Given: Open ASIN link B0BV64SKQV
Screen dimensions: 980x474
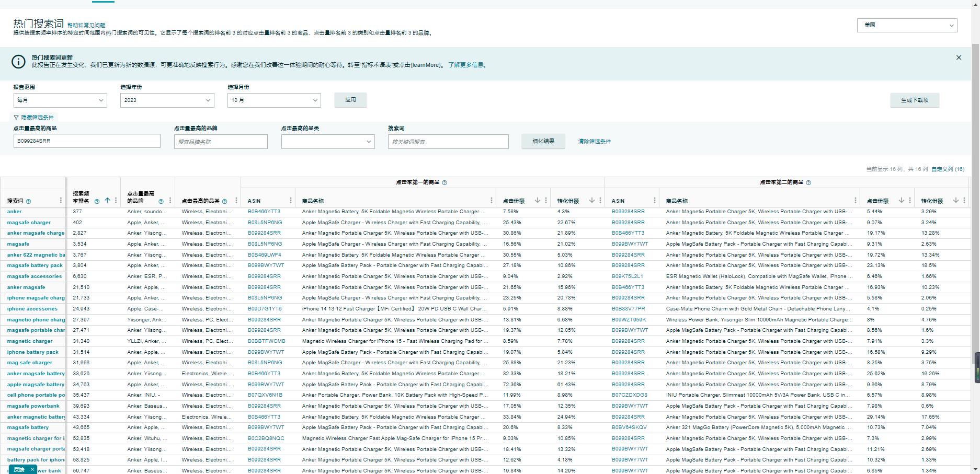Looking at the screenshot, I should coord(629,427).
